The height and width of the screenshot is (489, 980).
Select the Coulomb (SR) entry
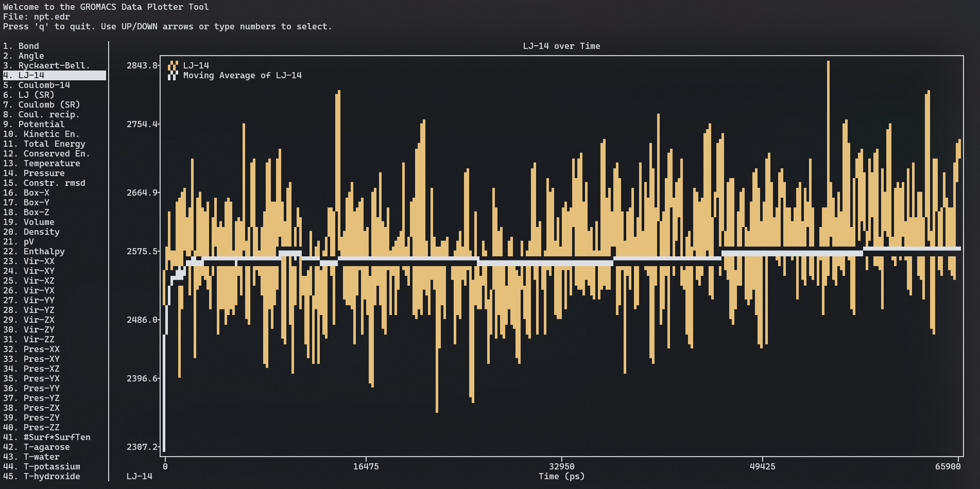42,104
